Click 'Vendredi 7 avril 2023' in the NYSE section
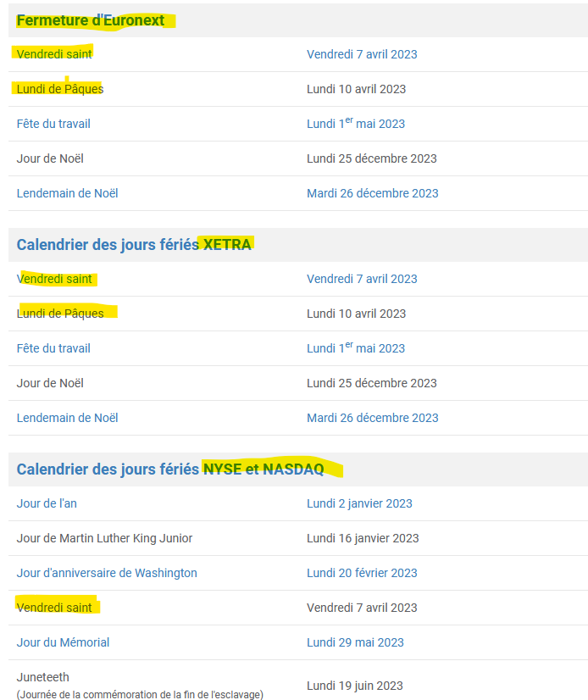588x700 pixels. tap(362, 608)
